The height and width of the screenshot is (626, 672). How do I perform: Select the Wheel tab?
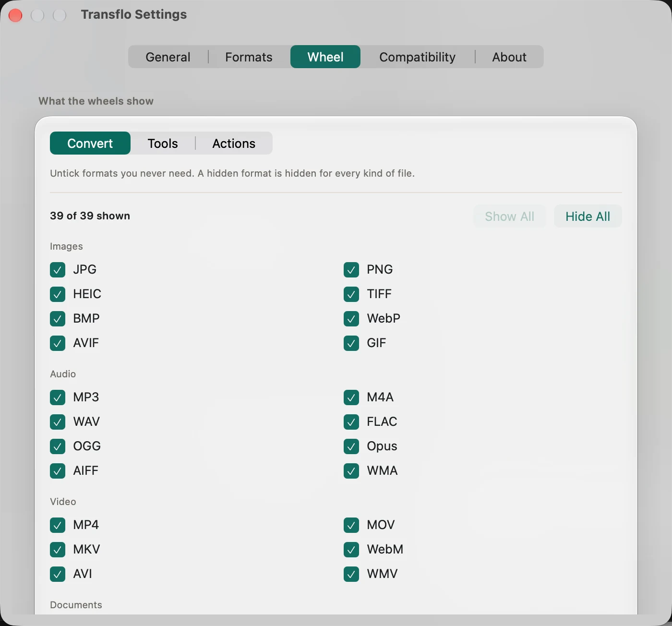(325, 57)
